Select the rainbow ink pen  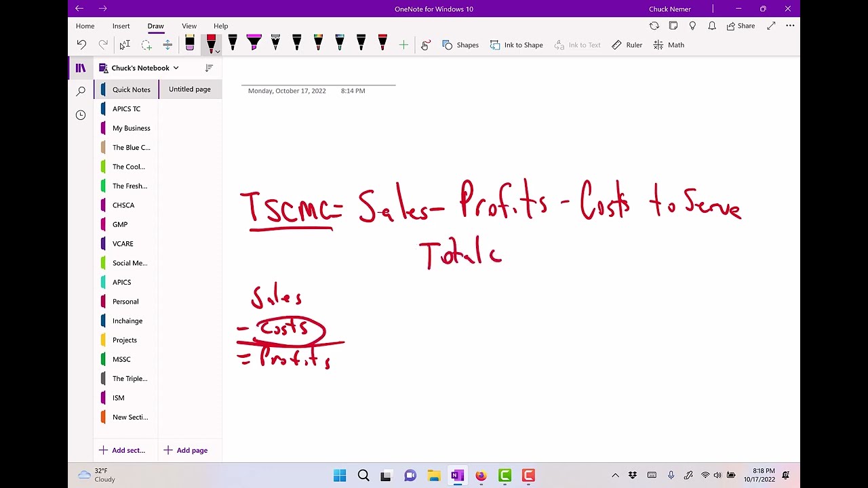318,43
